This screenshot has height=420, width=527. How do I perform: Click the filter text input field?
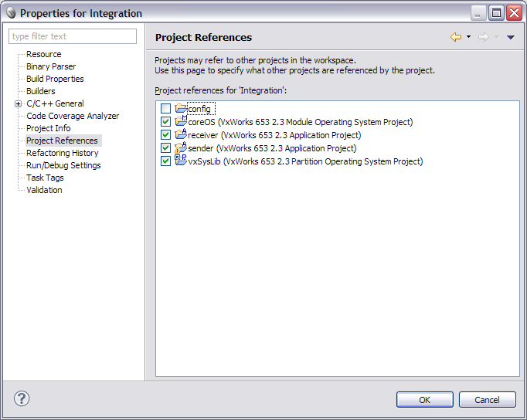(x=73, y=36)
